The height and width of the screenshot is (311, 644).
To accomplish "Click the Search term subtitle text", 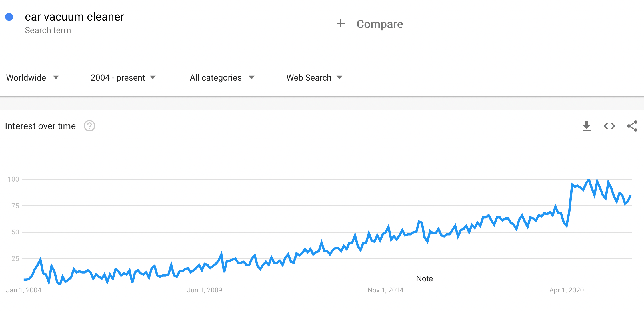I will click(x=48, y=30).
